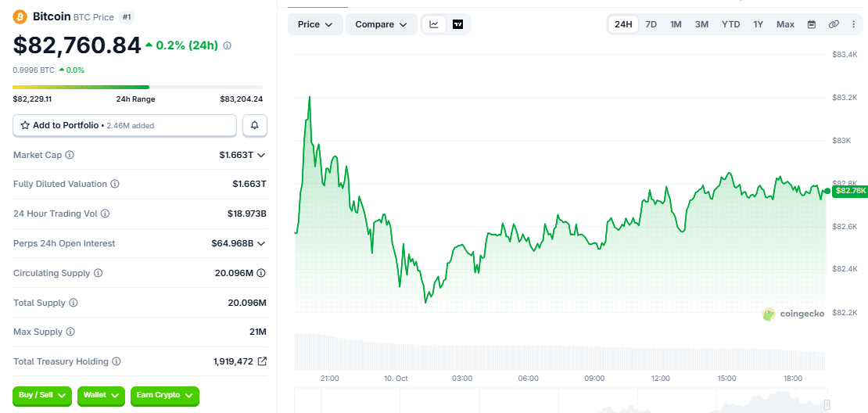Viewport: 868px width, 413px height.
Task: Open the Compare dropdown
Action: tap(382, 24)
